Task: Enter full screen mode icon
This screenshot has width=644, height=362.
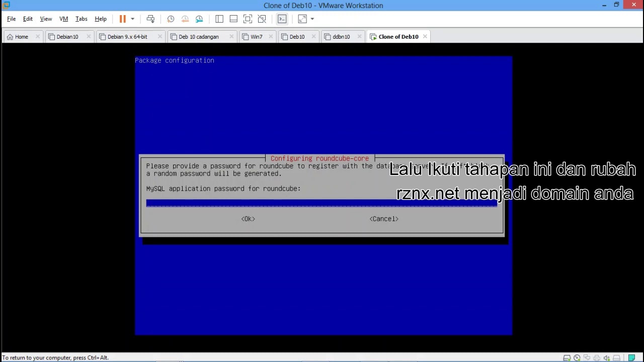Action: pyautogui.click(x=248, y=19)
